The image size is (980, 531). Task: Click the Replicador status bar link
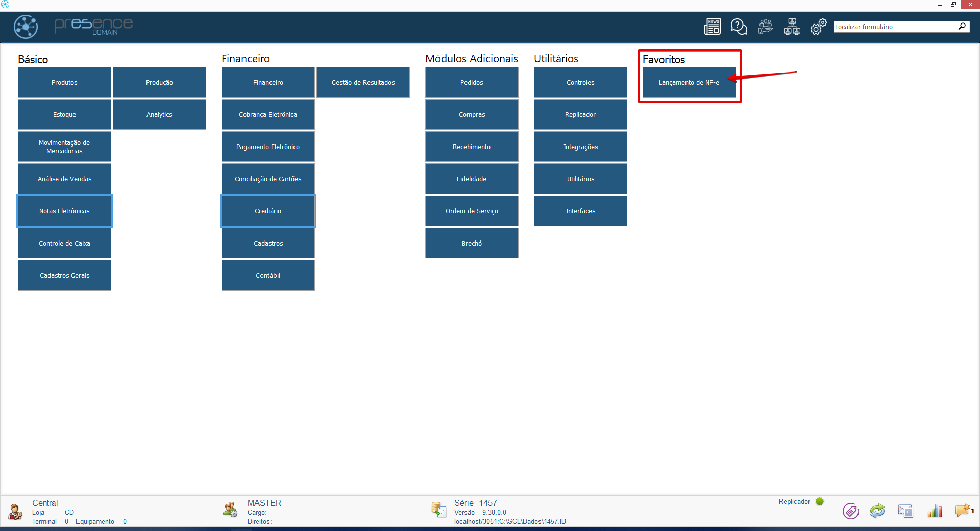point(794,501)
